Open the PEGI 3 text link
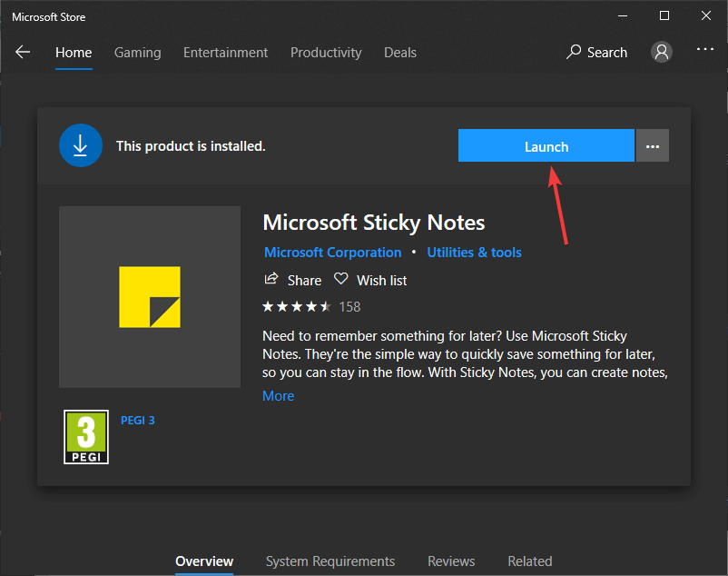Viewport: 728px width, 576px height. point(137,421)
